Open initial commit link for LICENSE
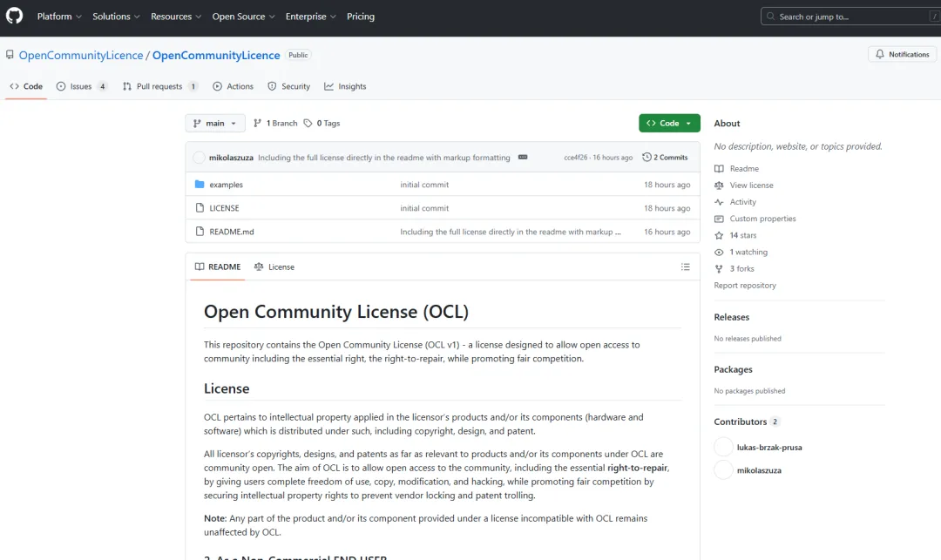 [x=424, y=208]
